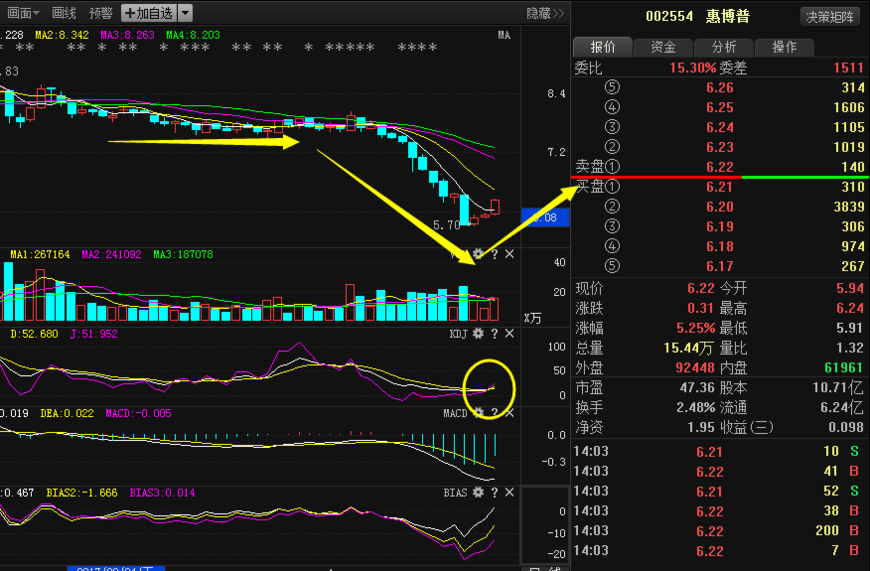Switch to the 报价 tab
870x571 pixels.
[x=603, y=47]
